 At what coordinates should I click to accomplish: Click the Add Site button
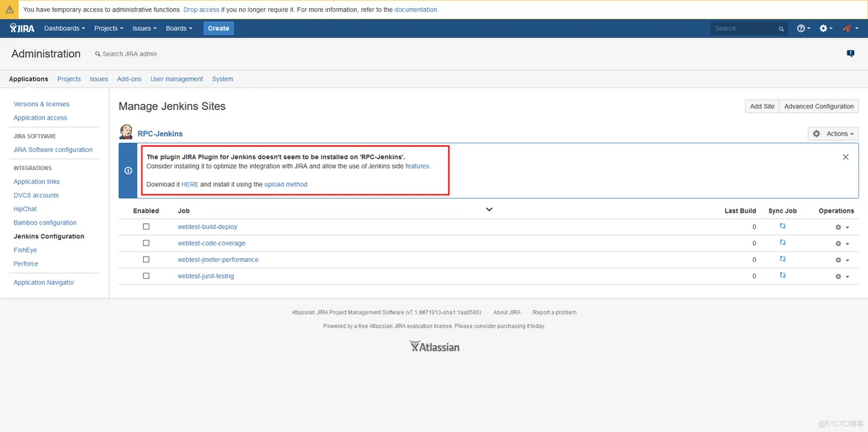point(762,106)
